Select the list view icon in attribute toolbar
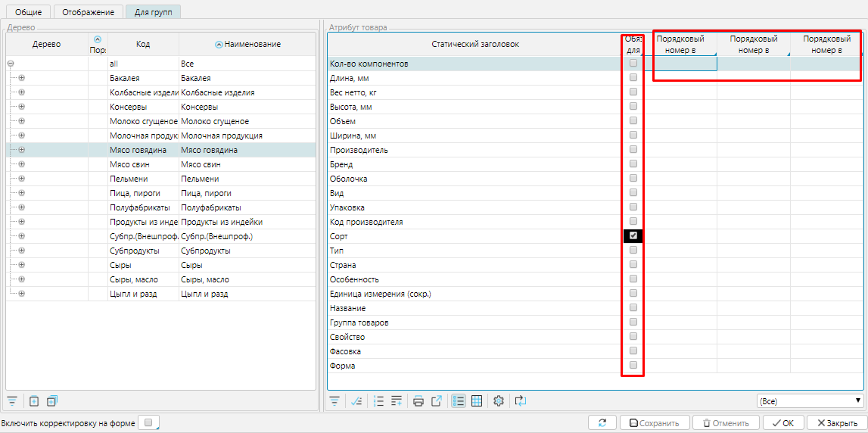The image size is (868, 433). 458,401
